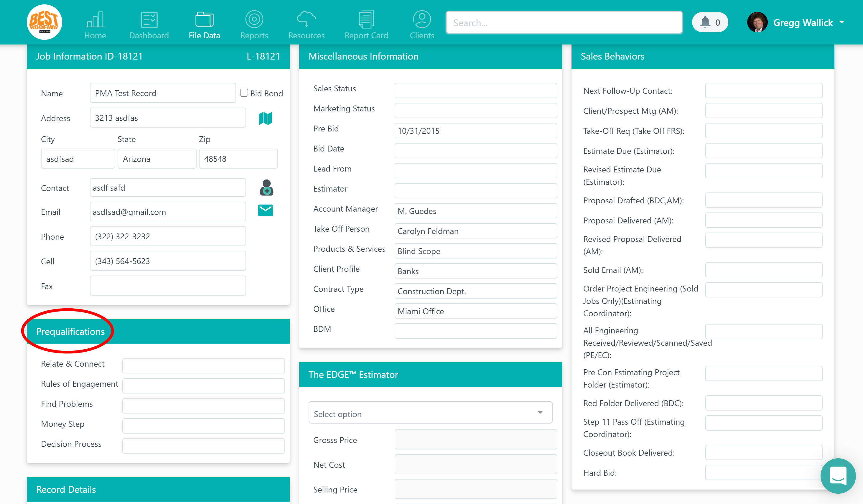This screenshot has height=504, width=863.
Task: Go to Dashboard menu label
Action: pyautogui.click(x=149, y=36)
